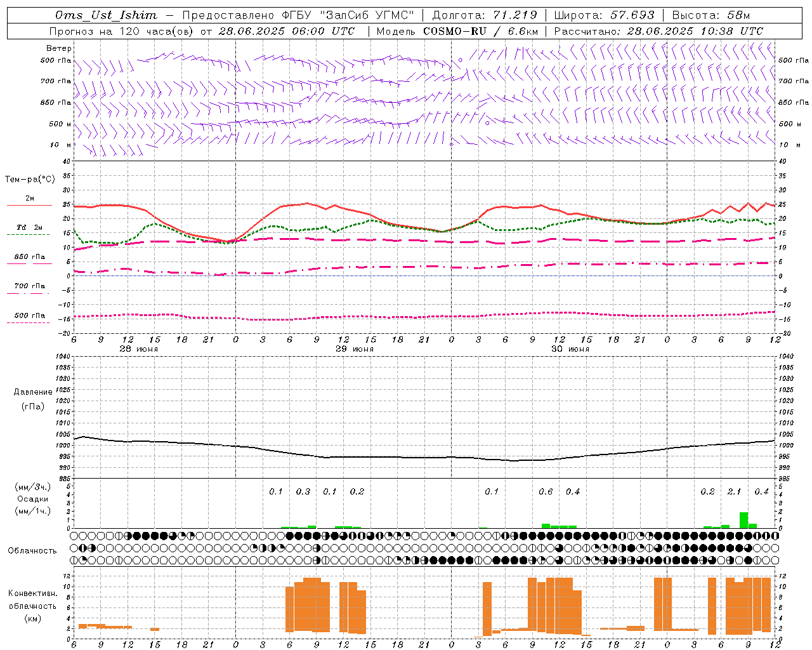Image resolution: width=812 pixels, height=650 pixels.
Task: Select the longitude value Долгота: 71.219
Action: pos(485,15)
